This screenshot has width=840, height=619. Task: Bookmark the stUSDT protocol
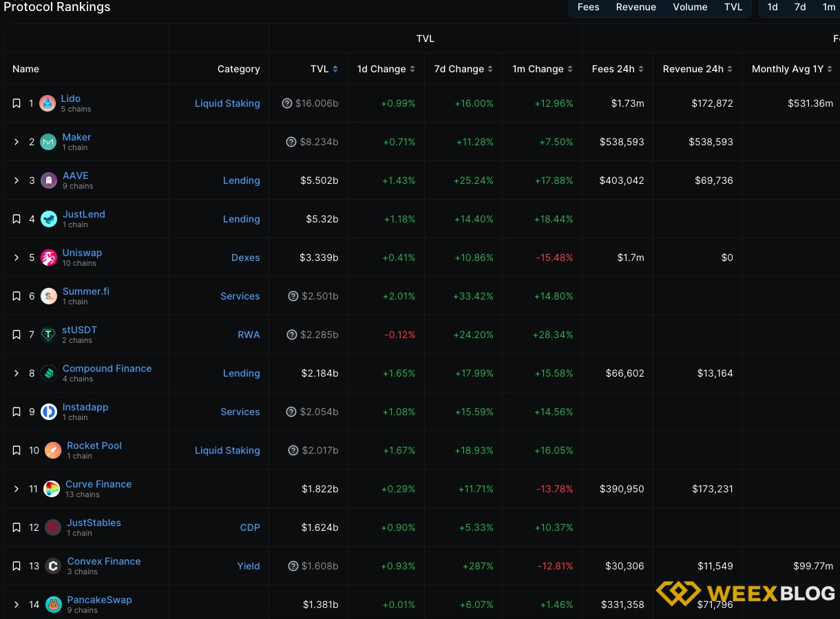[17, 335]
